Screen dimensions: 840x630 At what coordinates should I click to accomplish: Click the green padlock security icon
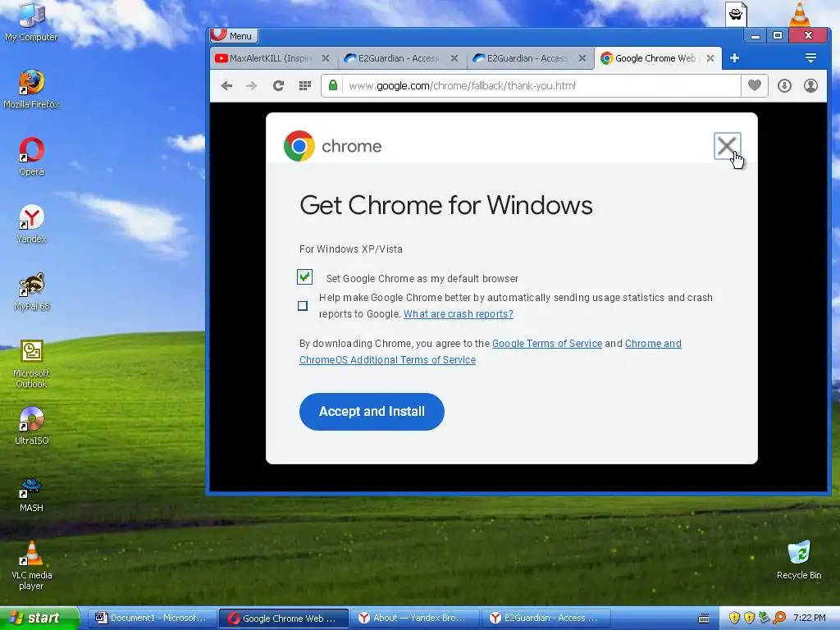point(333,85)
